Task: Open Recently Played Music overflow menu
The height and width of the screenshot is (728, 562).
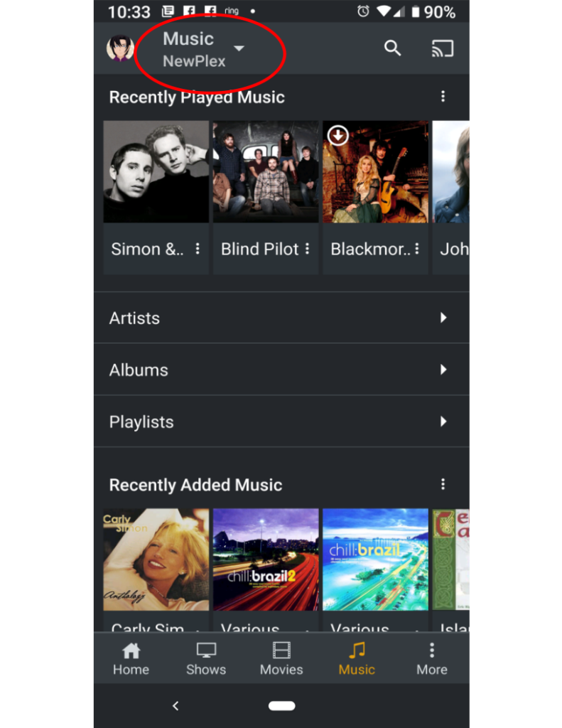Action: click(x=443, y=96)
